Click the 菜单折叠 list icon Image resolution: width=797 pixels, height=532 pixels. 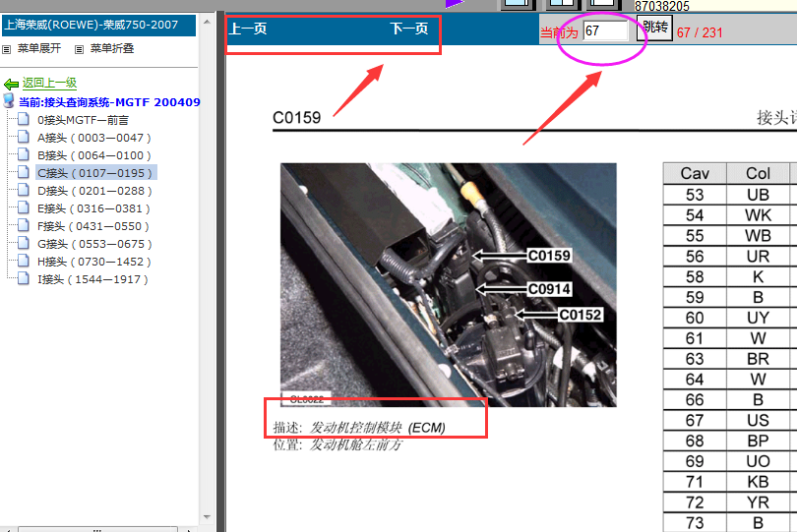(79, 50)
